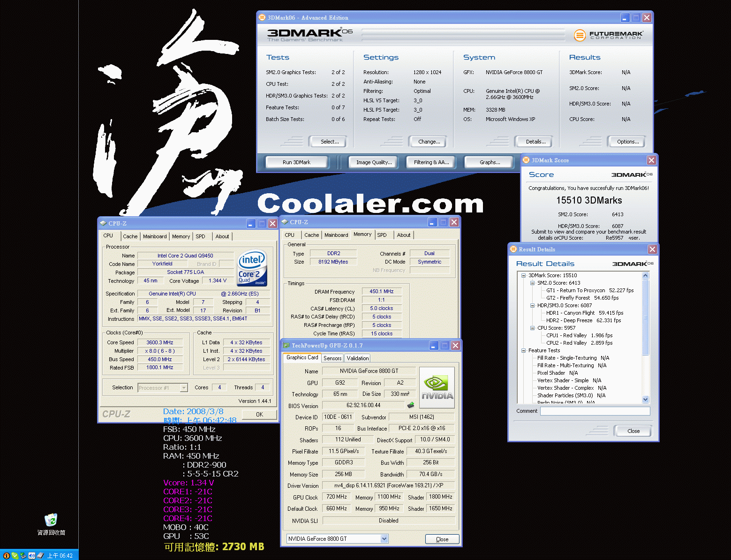Click Close in the GPU-Z window
Viewport: 731px width, 560px height.
[x=442, y=539]
